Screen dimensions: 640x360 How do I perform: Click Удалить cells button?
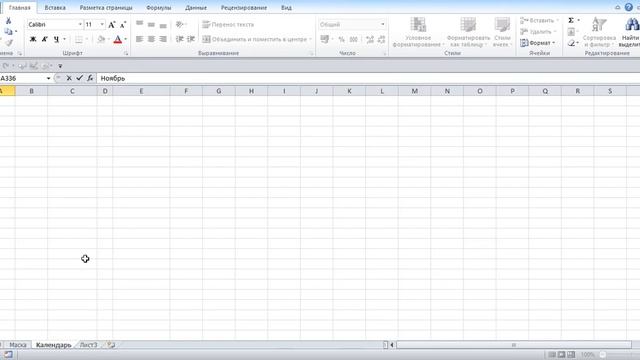pyautogui.click(x=538, y=31)
